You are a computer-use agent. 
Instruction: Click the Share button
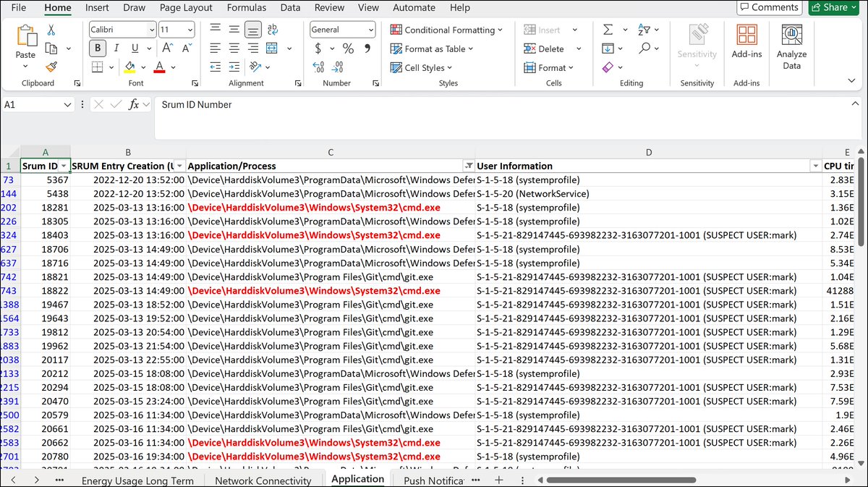835,7
